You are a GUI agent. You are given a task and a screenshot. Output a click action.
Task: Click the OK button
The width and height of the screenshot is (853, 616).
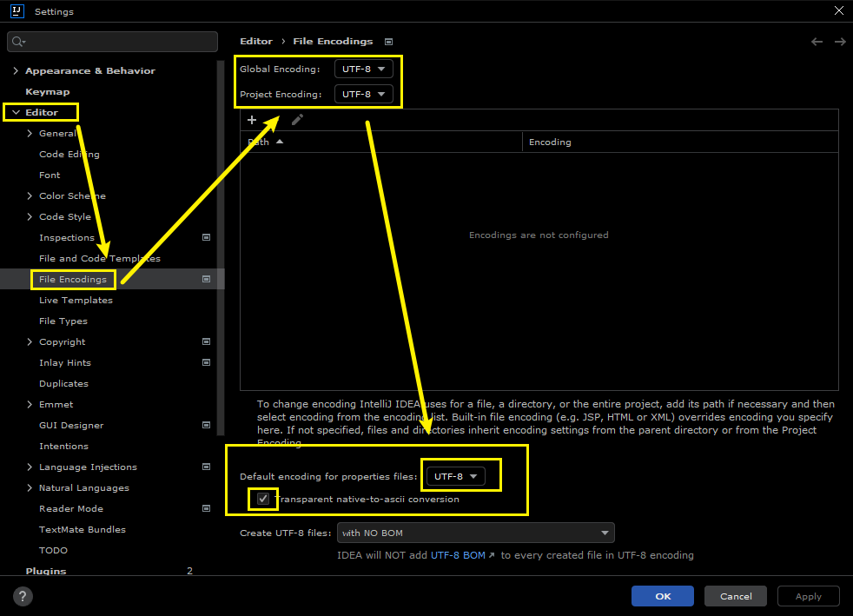(663, 596)
